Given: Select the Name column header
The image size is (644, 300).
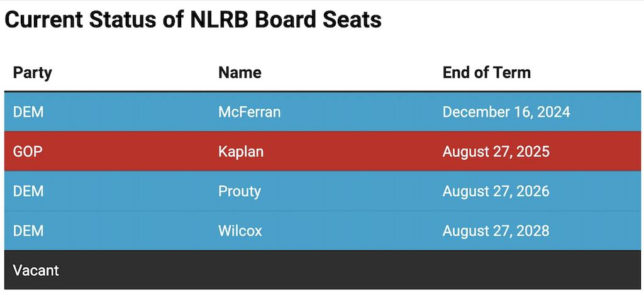Looking at the screenshot, I should coord(240,72).
